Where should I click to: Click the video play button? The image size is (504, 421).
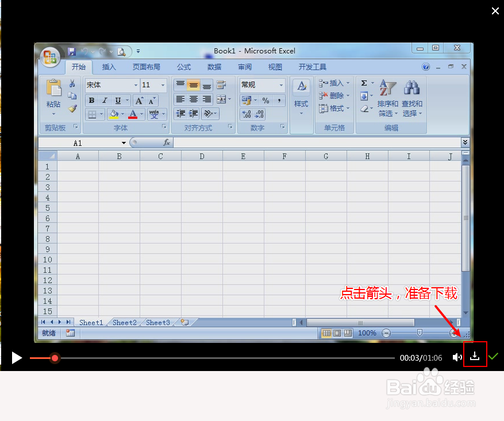(x=17, y=358)
